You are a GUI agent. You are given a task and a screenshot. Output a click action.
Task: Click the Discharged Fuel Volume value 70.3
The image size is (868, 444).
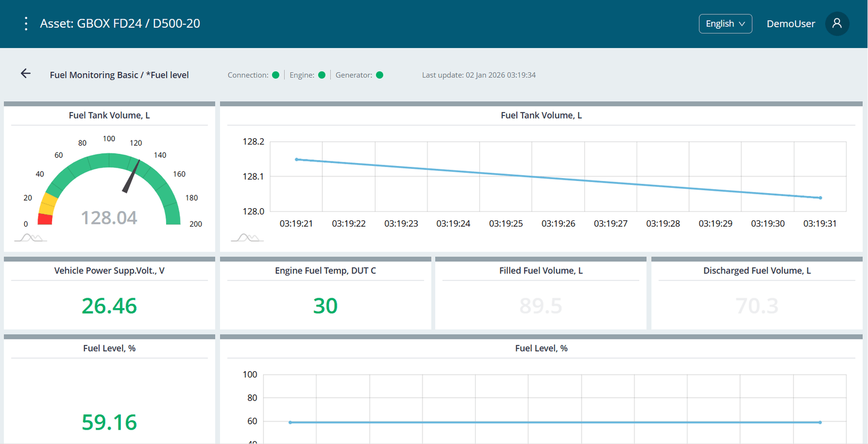pos(756,305)
